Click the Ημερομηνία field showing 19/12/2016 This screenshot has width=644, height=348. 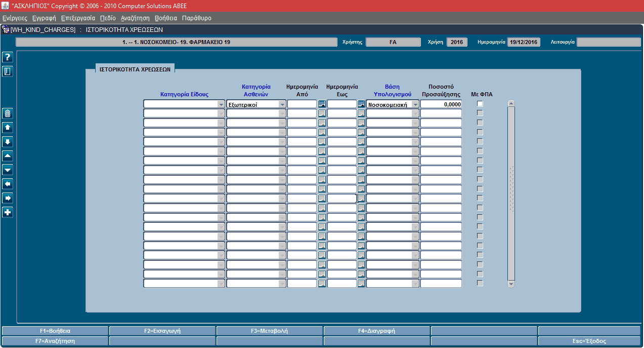click(524, 42)
